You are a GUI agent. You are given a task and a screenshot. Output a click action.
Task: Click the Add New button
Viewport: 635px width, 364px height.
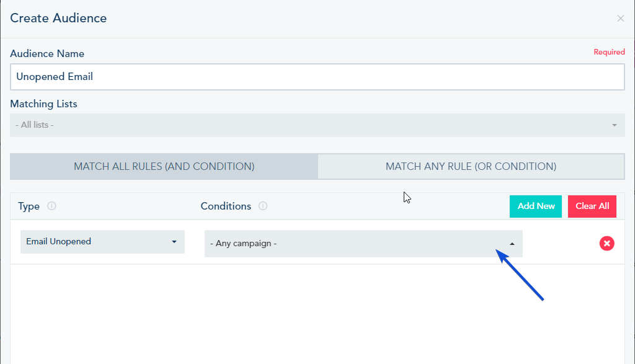[x=535, y=206]
